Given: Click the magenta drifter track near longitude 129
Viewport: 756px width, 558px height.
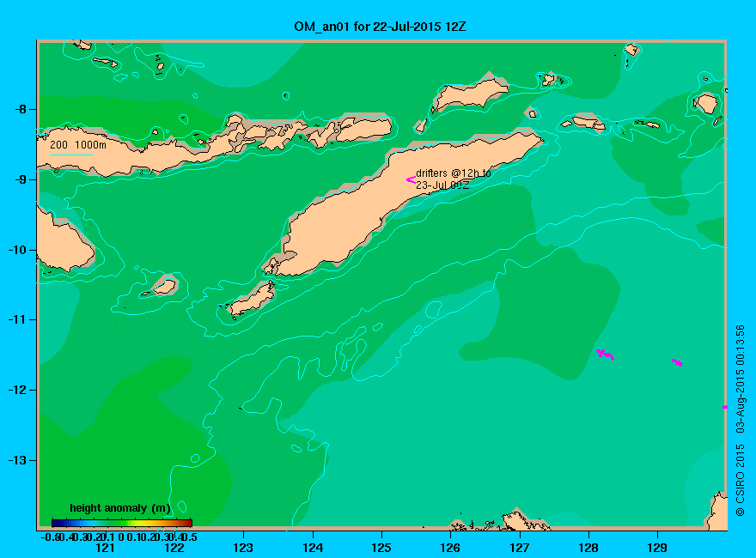Looking at the screenshot, I should coord(678,362).
